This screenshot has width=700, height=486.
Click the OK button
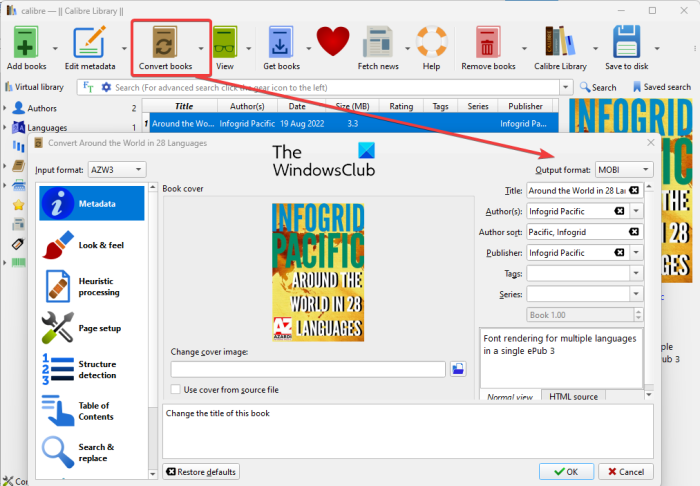pos(566,471)
